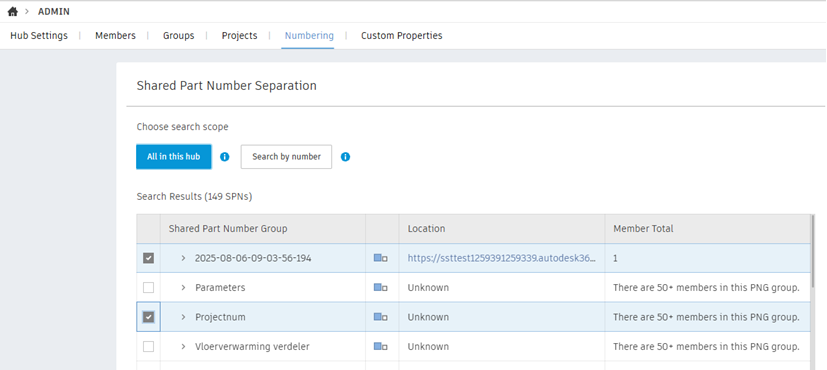This screenshot has height=370, width=827.
Task: Open the Hub Settings tab
Action: 39,36
